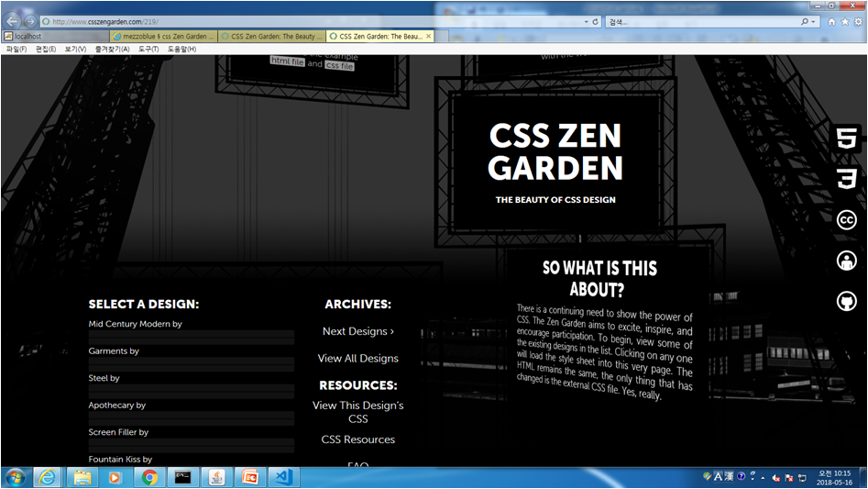Open the 즐겨찾기(A) menu
The image size is (868, 489).
tap(113, 49)
